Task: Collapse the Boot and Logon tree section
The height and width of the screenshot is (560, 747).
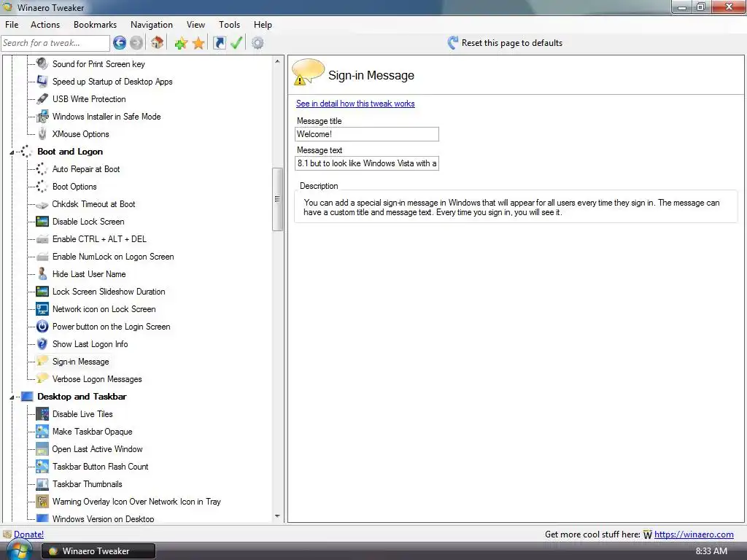Action: click(12, 152)
